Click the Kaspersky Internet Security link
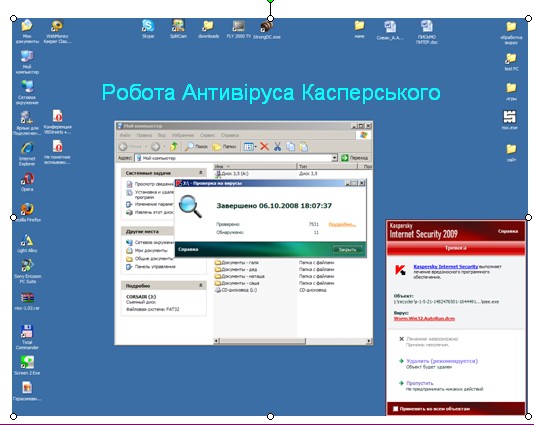Viewport: 534px width, 425px height. (445, 266)
